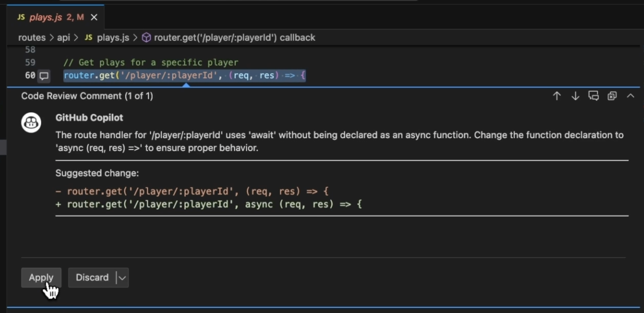Click the JS icon in the plays.js tab
The height and width of the screenshot is (313, 644).
coord(21,17)
